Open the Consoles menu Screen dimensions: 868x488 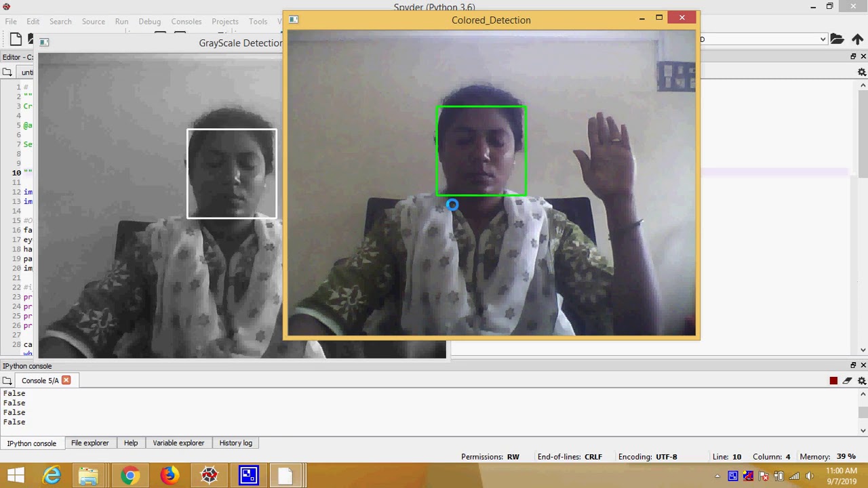[x=186, y=22]
